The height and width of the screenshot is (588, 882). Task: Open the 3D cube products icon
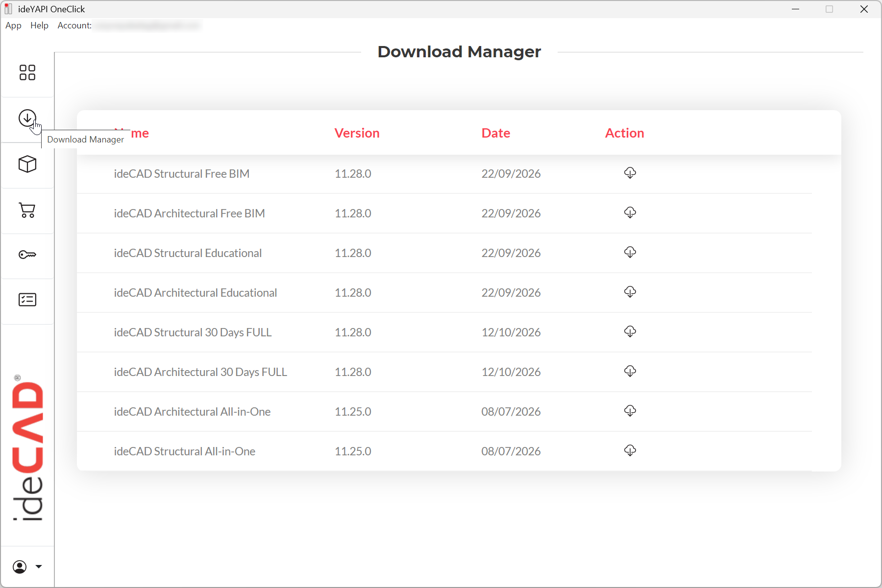point(27,164)
